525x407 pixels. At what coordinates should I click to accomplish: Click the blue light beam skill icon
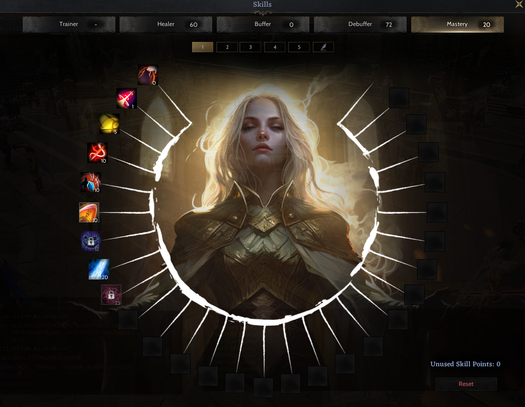point(99,269)
